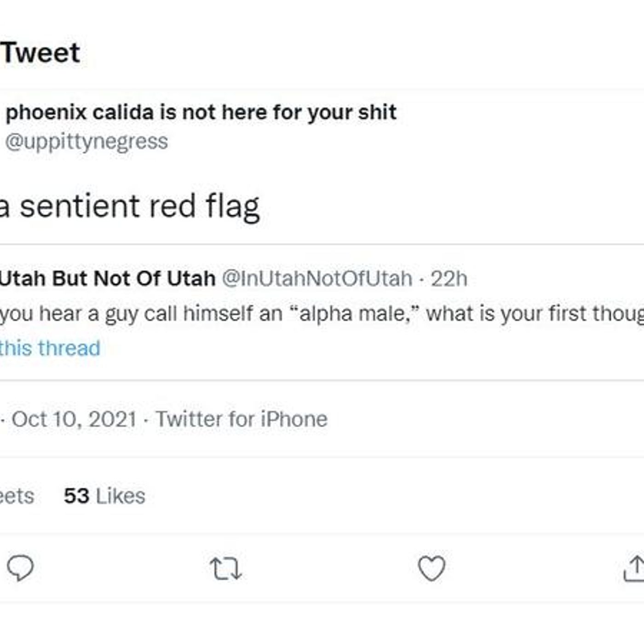Retweet using the arrows icon
This screenshot has width=644, height=644.
[225, 569]
